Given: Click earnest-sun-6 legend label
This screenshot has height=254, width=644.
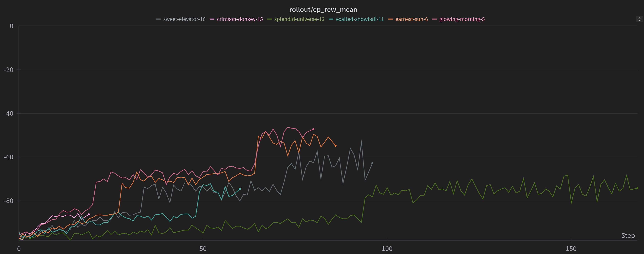Looking at the screenshot, I should 411,19.
